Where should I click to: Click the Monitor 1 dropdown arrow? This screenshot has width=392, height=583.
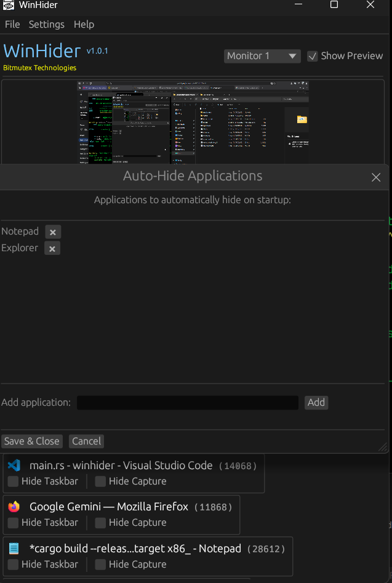tap(291, 56)
